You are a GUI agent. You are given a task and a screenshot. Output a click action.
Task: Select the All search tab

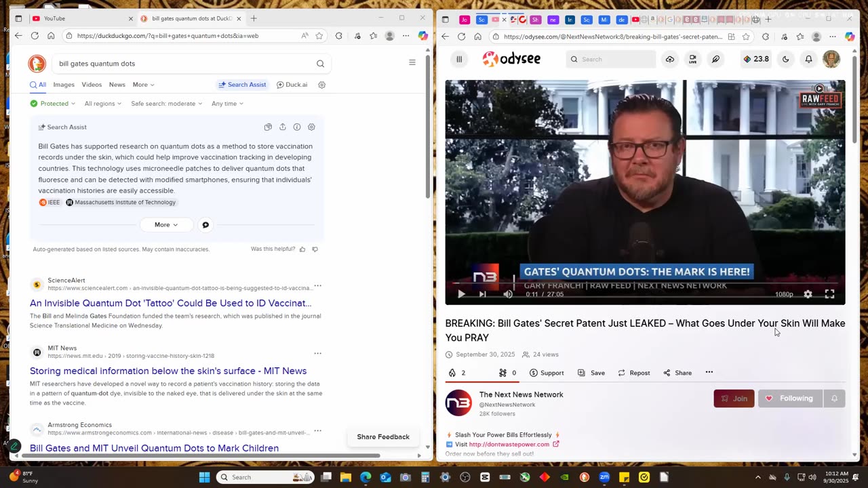(38, 85)
